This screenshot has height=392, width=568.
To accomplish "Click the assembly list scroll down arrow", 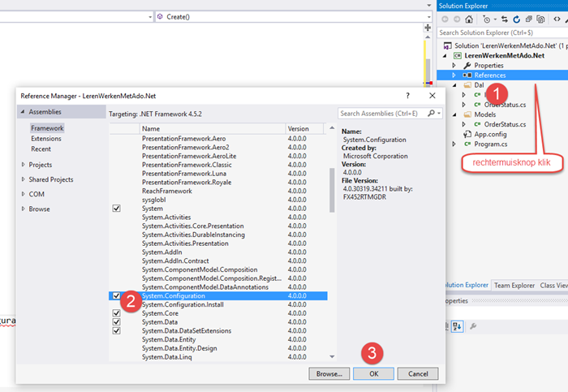I will click(332, 357).
